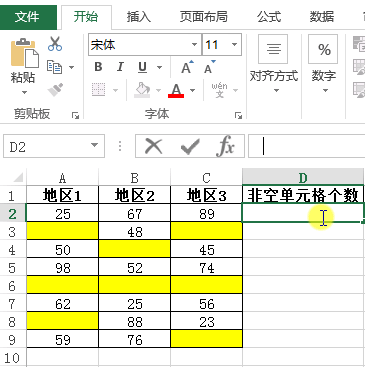Toggle italic formatting
This screenshot has height=367, width=365.
pos(120,67)
